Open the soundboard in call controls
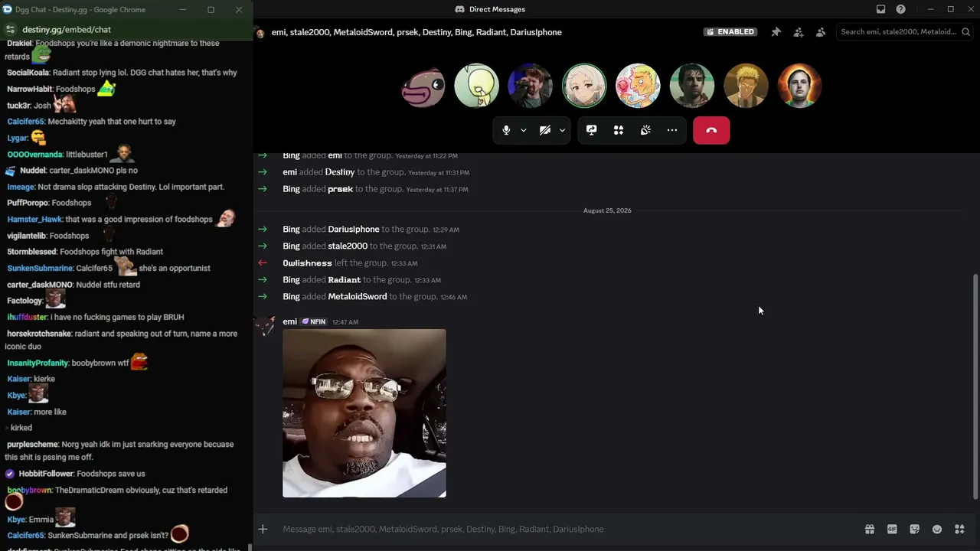The width and height of the screenshot is (980, 551). pyautogui.click(x=645, y=130)
